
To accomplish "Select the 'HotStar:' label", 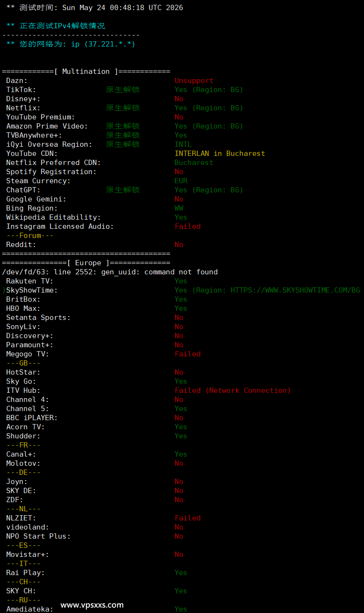I will [x=23, y=372].
